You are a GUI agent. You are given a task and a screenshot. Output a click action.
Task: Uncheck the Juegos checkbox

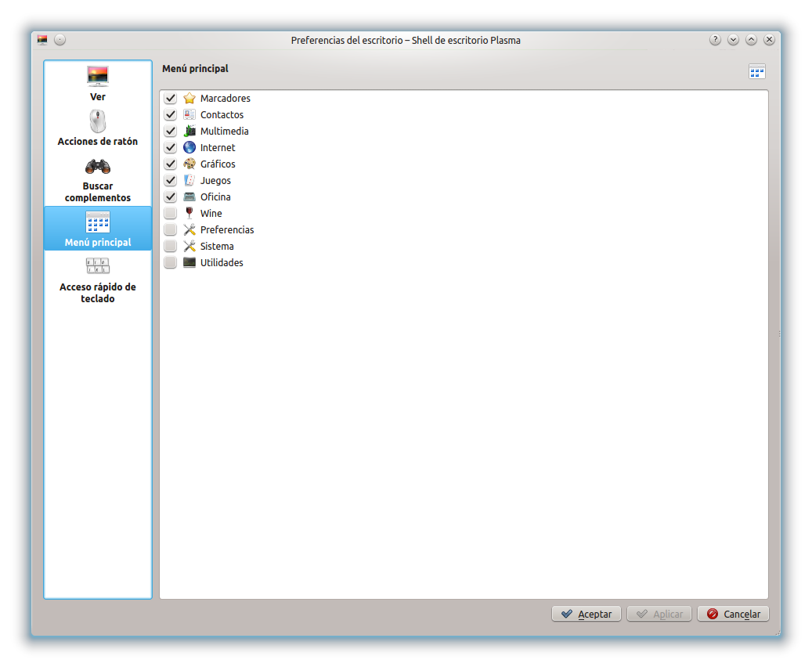point(171,180)
